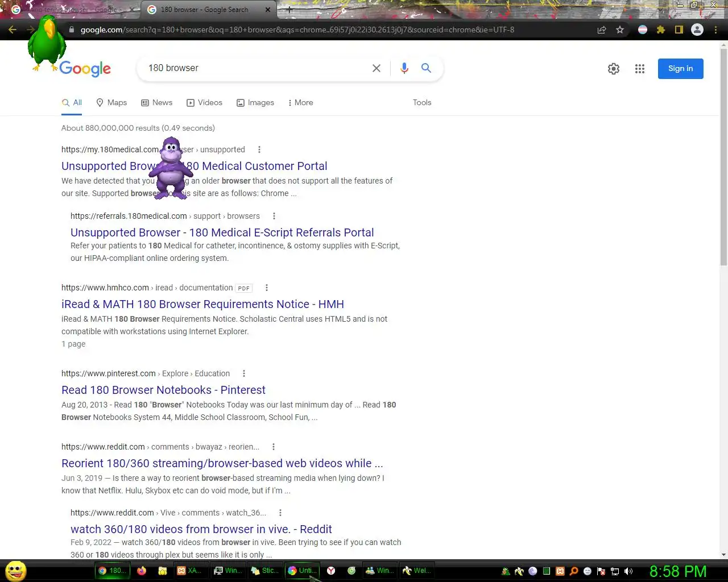This screenshot has width=728, height=582.
Task: Open 'Unsupported Browser - 180 Medical E-Script Referrals Portal'
Action: tap(222, 232)
